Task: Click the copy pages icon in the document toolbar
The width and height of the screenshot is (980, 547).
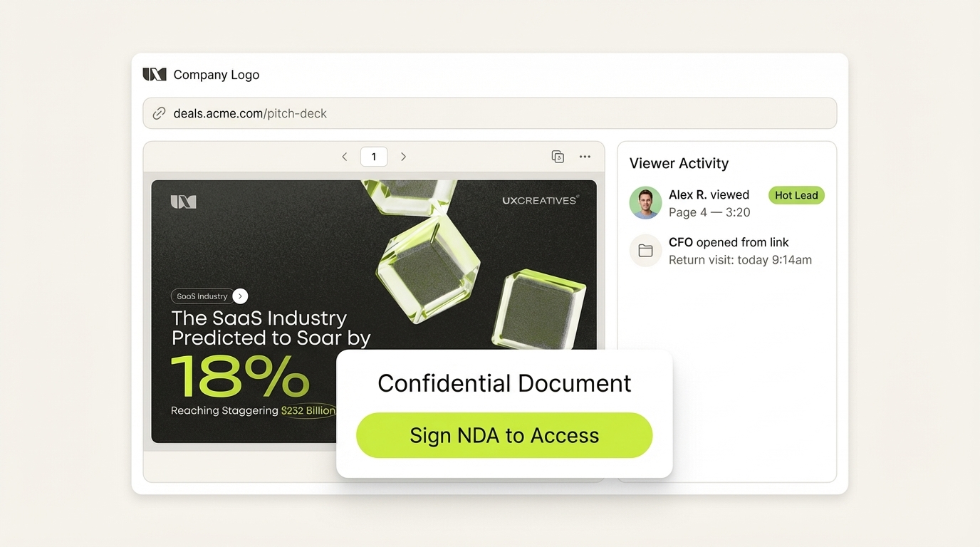Action: [x=558, y=156]
